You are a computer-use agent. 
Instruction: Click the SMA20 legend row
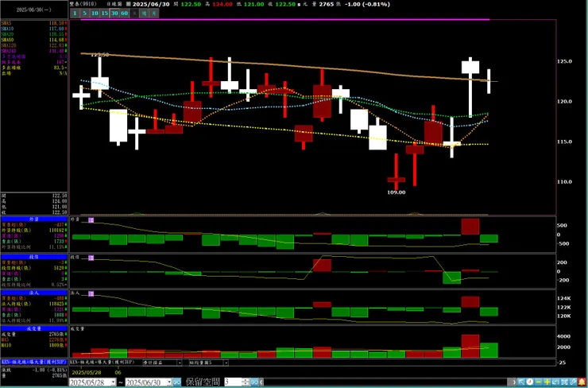click(34, 34)
